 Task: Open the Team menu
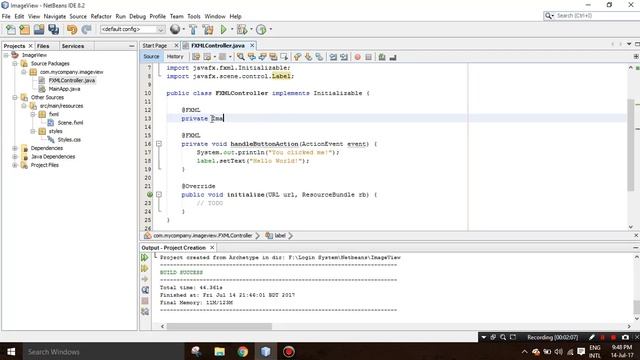(x=176, y=16)
